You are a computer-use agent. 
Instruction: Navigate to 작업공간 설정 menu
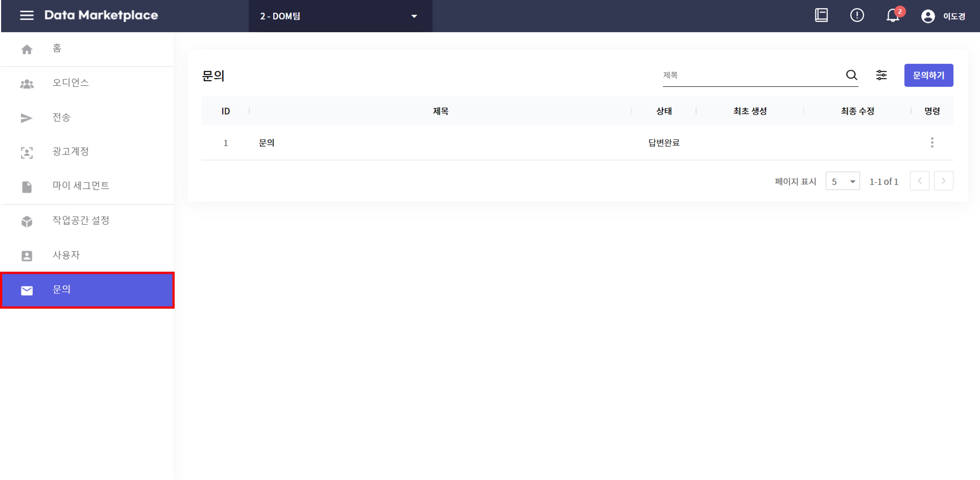81,220
